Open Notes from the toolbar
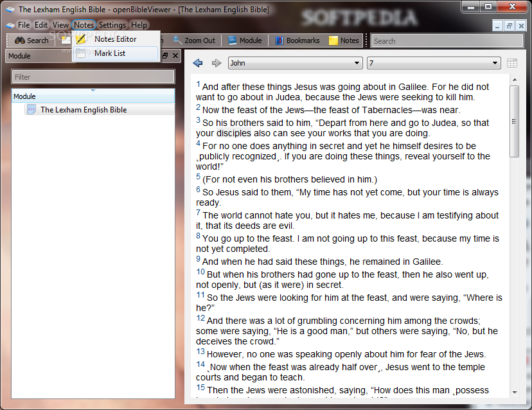 tap(344, 40)
